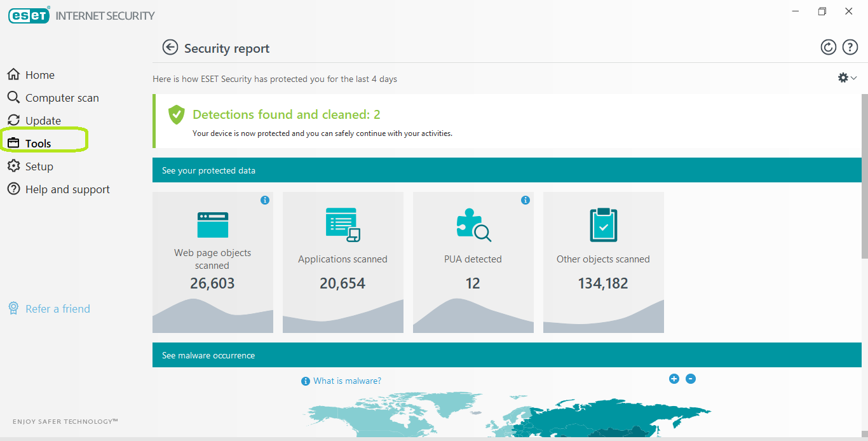The height and width of the screenshot is (441, 868).
Task: Open the gear settings dropdown
Action: coord(847,78)
